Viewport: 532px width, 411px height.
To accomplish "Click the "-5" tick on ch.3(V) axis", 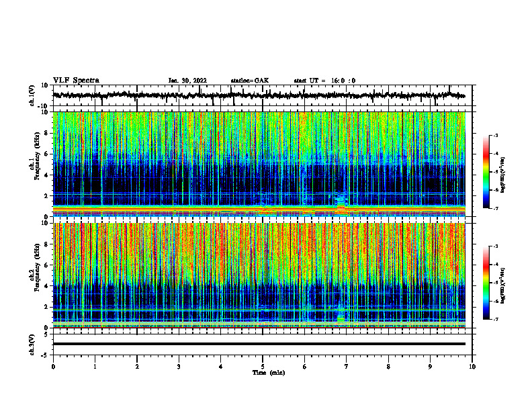I will pyautogui.click(x=45, y=355).
